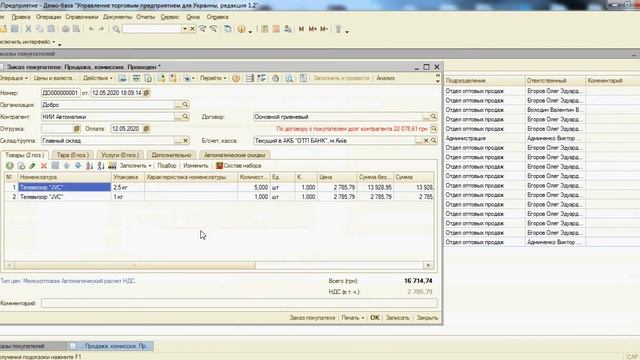The height and width of the screenshot is (360, 640).
Task: Click the horizontal scrollbar thumb of goods table
Action: tap(135, 265)
